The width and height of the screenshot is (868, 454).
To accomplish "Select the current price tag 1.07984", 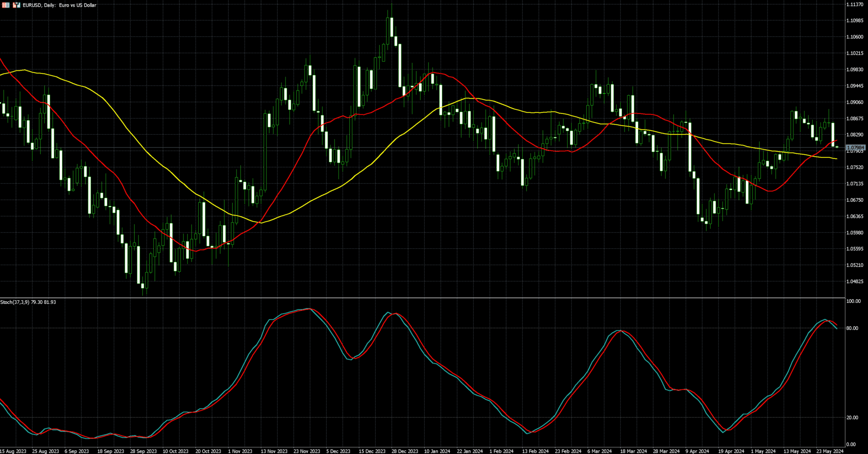I will pos(856,148).
